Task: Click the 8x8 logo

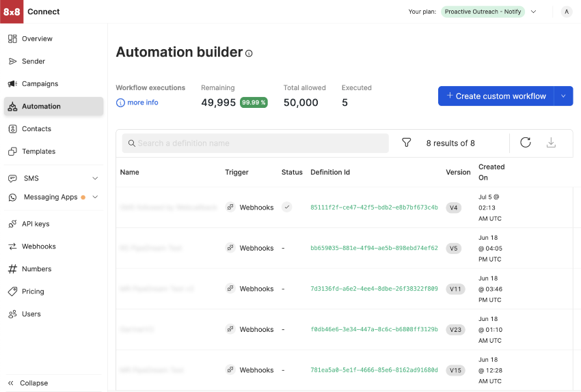Action: 12,12
